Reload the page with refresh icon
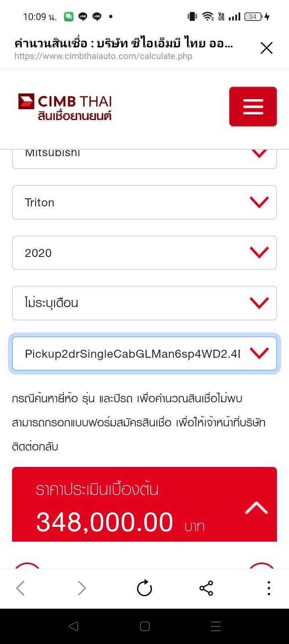This screenshot has height=644, width=289. 144,589
